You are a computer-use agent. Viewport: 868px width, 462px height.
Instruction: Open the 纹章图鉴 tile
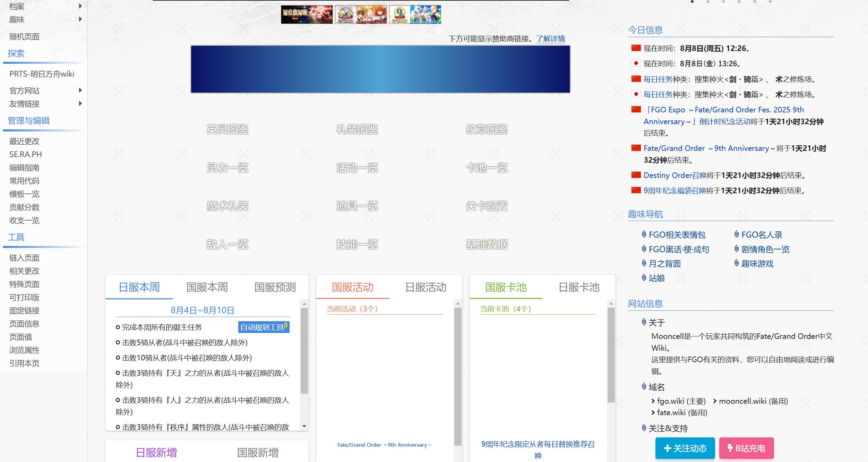487,129
